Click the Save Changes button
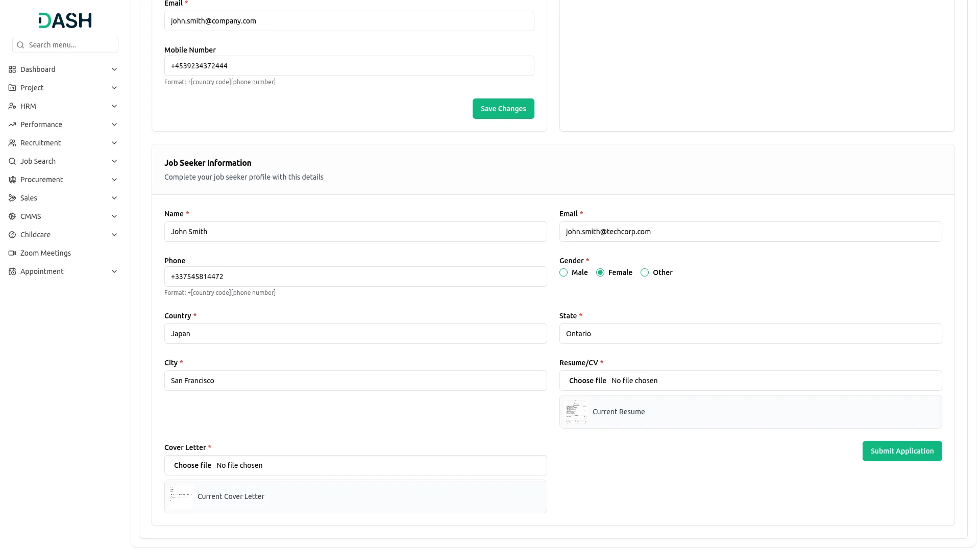This screenshot has height=551, width=980. [503, 109]
